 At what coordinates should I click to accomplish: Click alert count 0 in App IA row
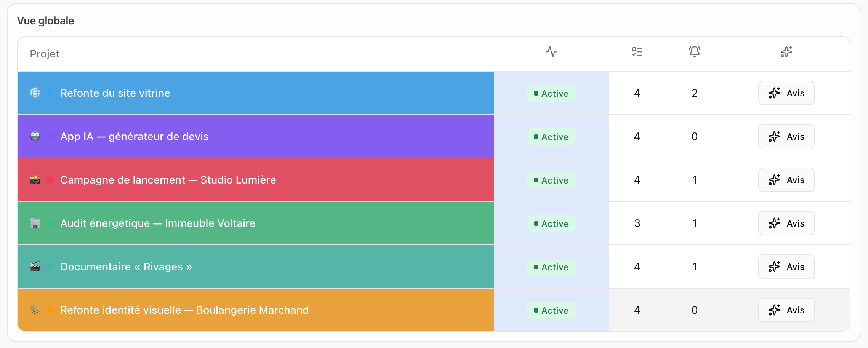[695, 136]
